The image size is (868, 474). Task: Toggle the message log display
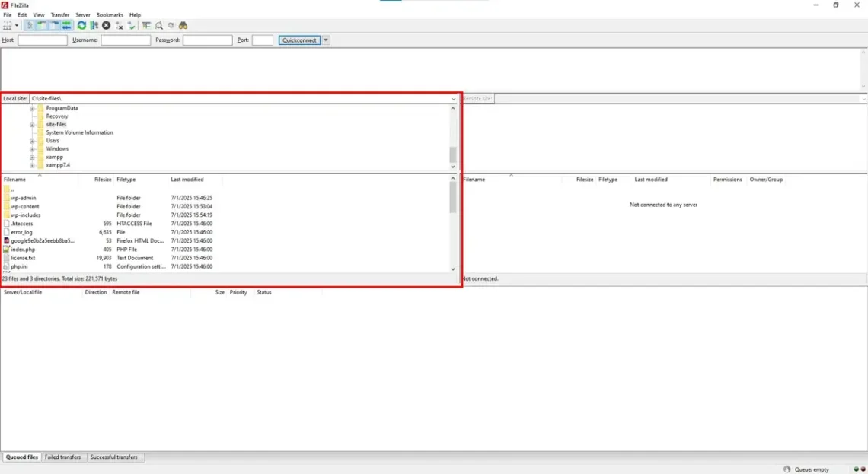pos(29,25)
